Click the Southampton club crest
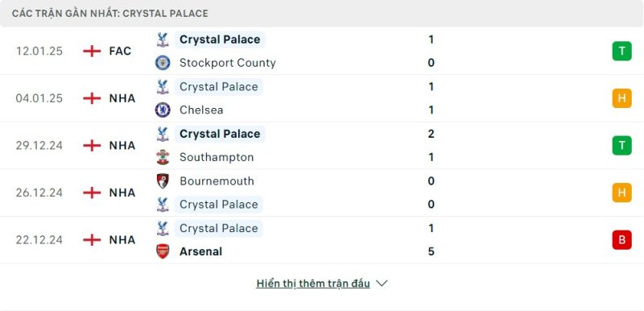Screen dimensions: 644x311 click(x=163, y=157)
